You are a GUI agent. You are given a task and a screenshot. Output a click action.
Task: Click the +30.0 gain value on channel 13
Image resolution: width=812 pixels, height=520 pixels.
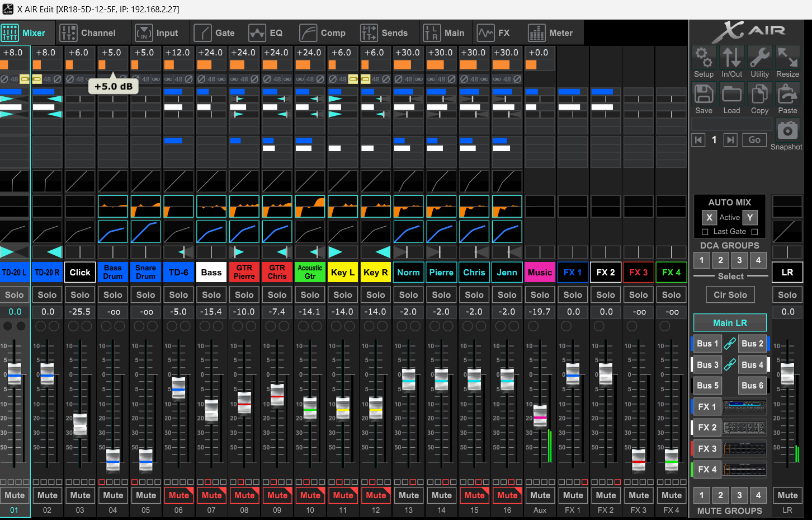click(x=408, y=53)
